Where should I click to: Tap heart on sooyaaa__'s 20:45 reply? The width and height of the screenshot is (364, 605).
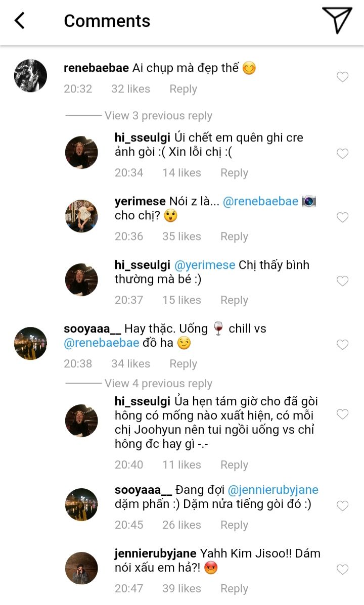click(x=343, y=506)
